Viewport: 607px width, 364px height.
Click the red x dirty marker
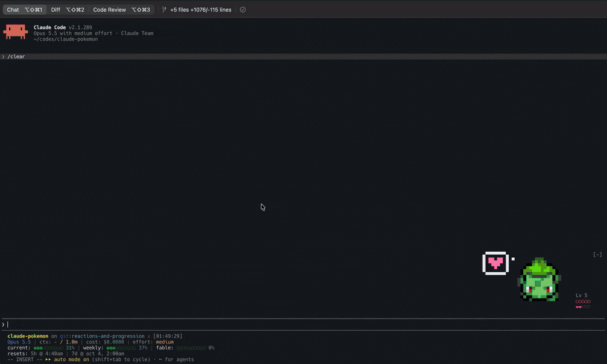(x=149, y=336)
